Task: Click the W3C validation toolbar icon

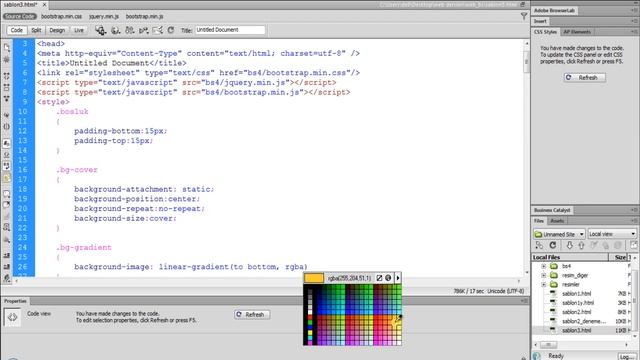Action: pos(143,30)
